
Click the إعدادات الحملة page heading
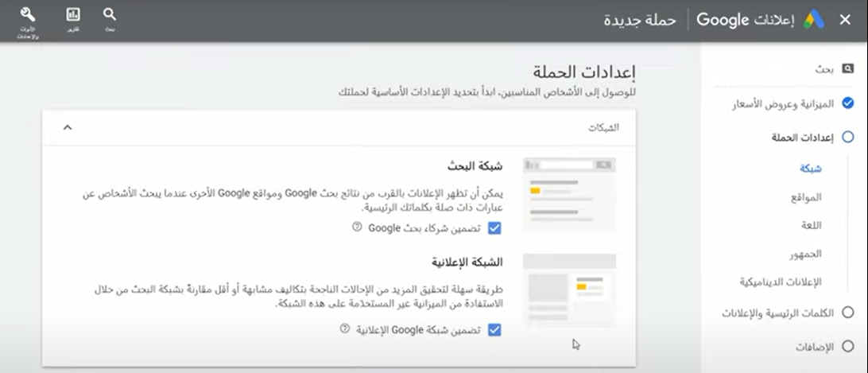pyautogui.click(x=584, y=72)
